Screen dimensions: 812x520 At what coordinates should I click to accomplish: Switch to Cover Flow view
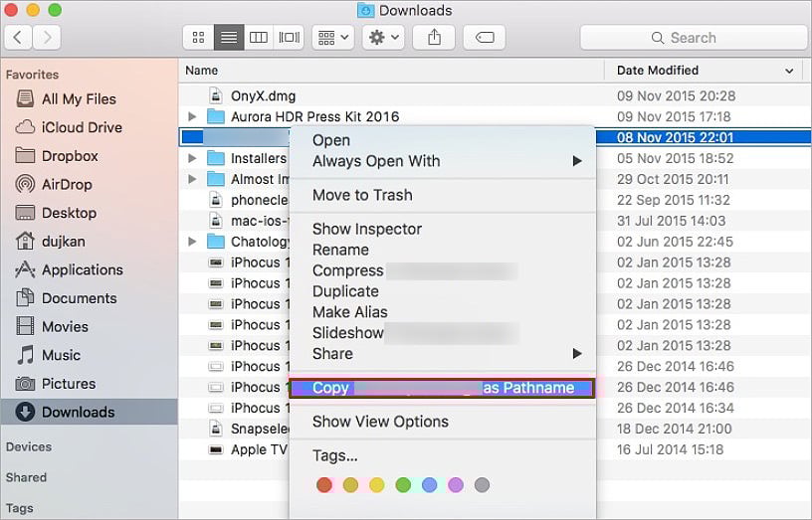[289, 37]
